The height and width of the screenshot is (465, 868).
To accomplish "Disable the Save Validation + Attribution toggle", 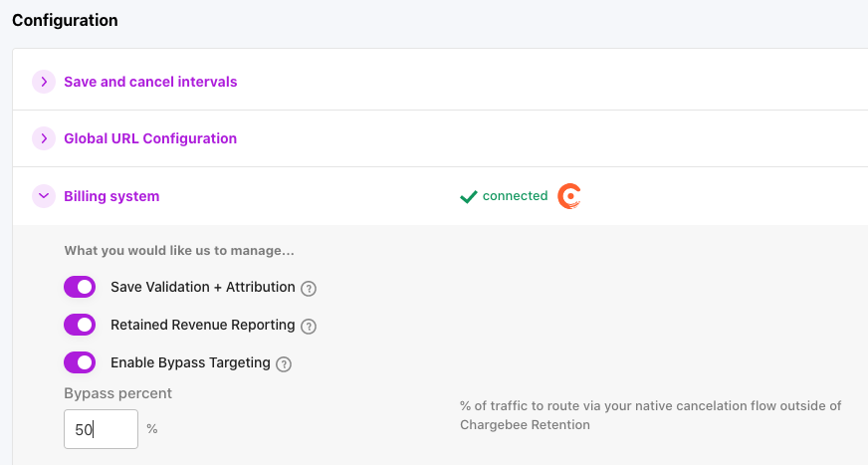I will [80, 287].
